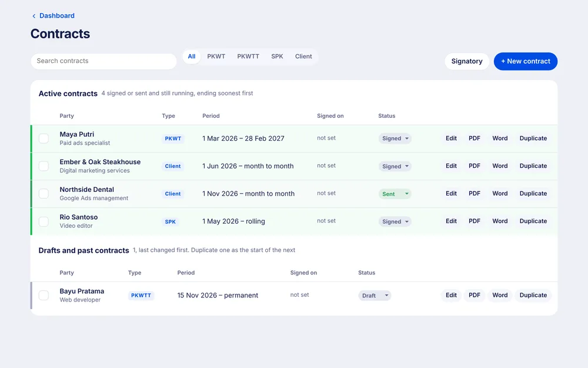Filter the list to Client contracts
This screenshot has height=368, width=588.
tap(303, 57)
